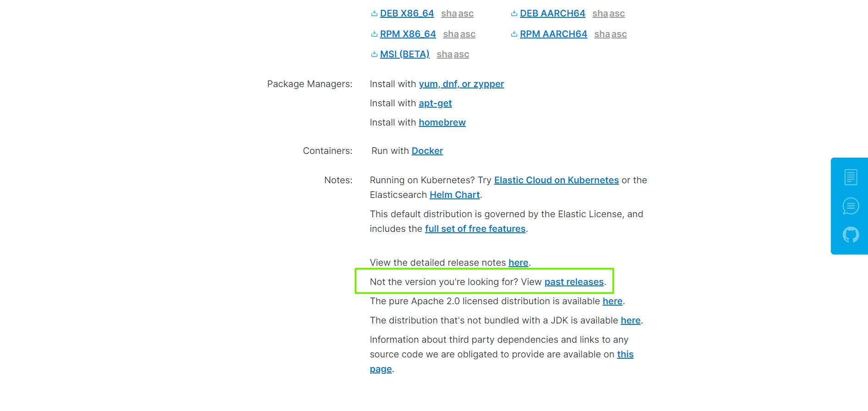Open the discussion forum chat icon
This screenshot has height=411, width=868.
point(851,206)
